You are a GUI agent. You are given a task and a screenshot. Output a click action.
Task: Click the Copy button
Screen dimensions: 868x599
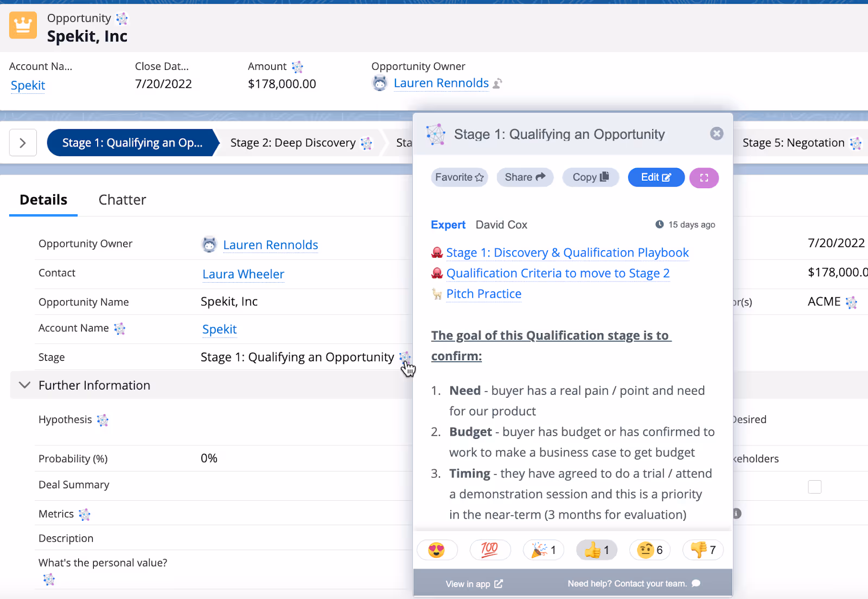pos(591,177)
